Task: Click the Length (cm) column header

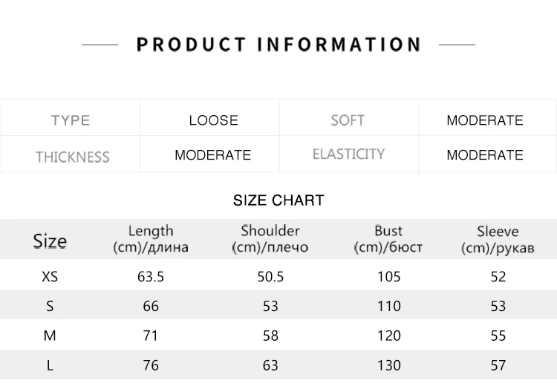Action: tap(151, 239)
